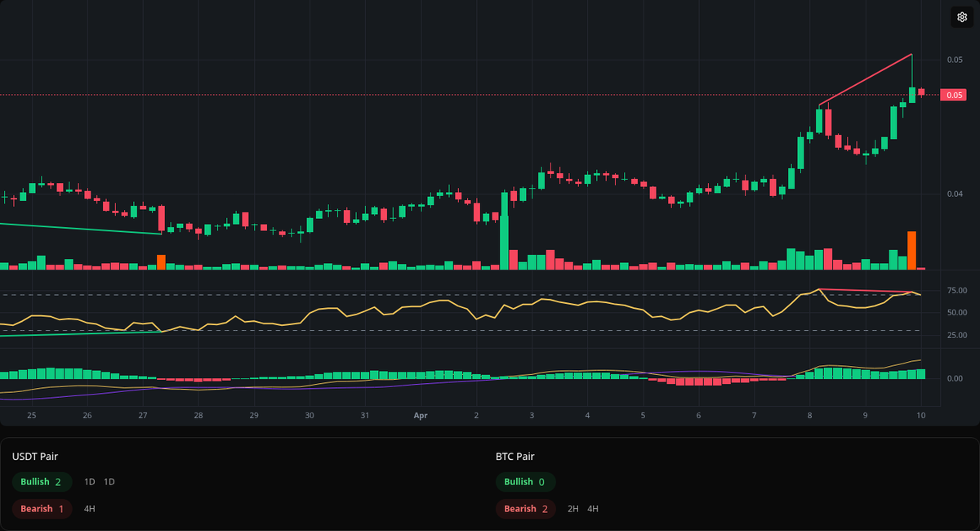Click the 27 date label on time axis
The height and width of the screenshot is (531, 980).
(143, 416)
